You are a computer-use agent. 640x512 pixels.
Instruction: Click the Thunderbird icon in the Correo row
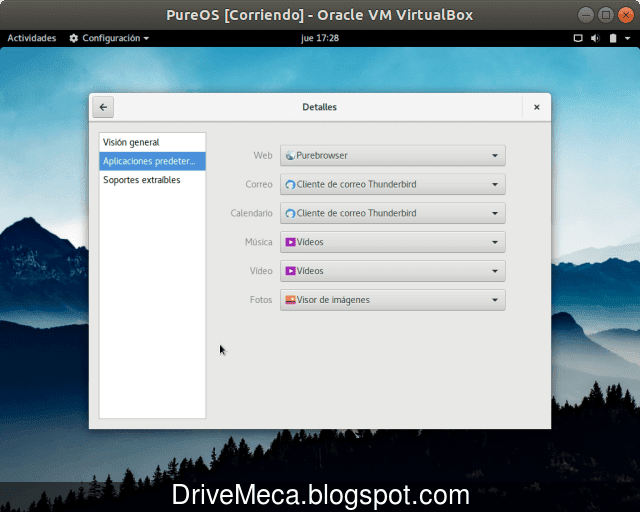pos(290,185)
